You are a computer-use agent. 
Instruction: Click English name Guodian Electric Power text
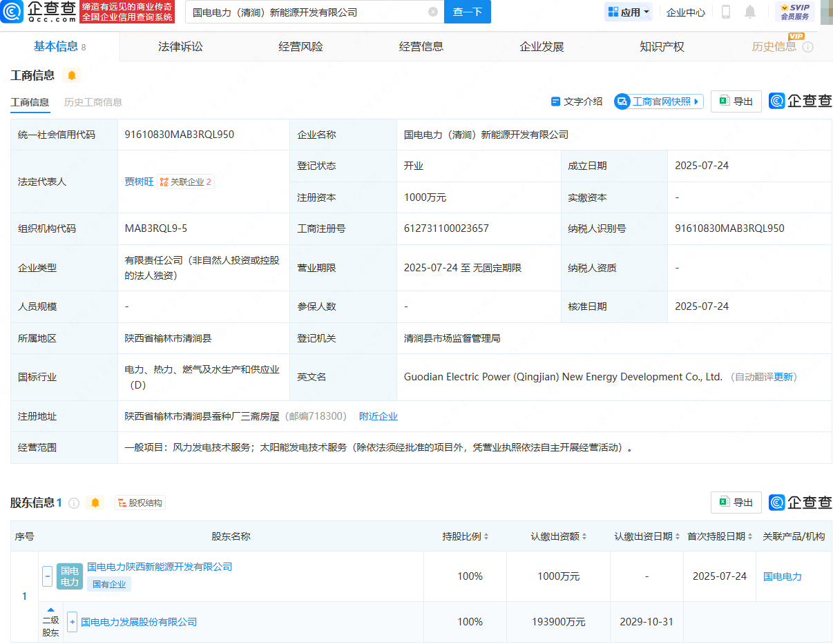click(x=563, y=377)
